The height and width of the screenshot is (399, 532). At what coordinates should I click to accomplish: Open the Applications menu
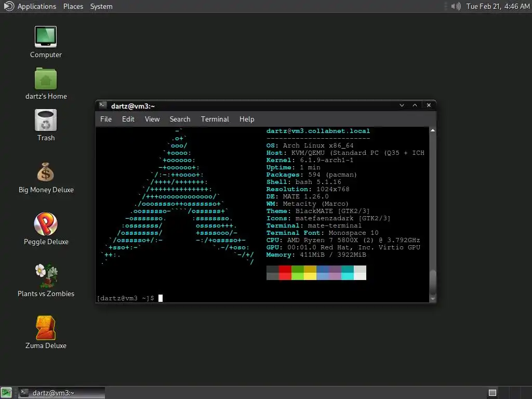[x=37, y=6]
